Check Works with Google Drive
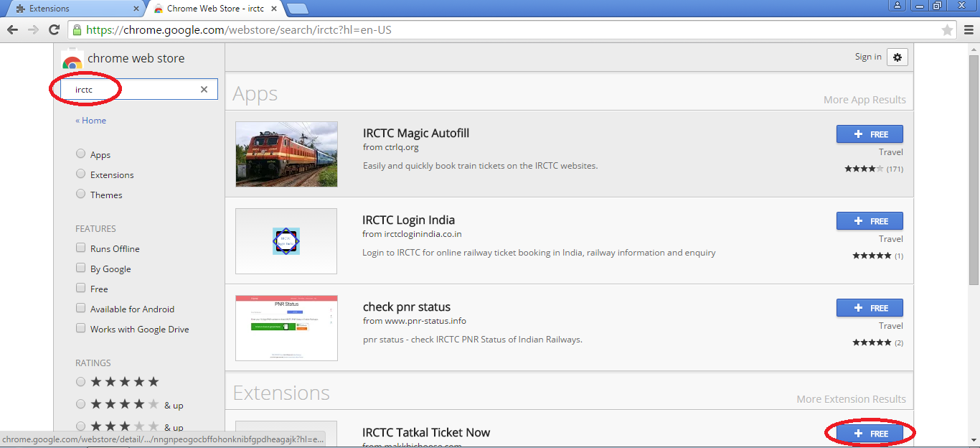The width and height of the screenshot is (980, 448). [81, 328]
